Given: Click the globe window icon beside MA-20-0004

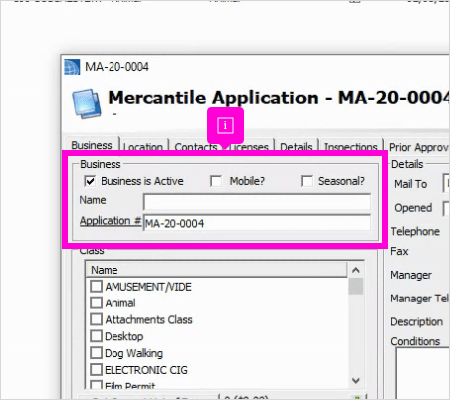Looking at the screenshot, I should pyautogui.click(x=72, y=67).
